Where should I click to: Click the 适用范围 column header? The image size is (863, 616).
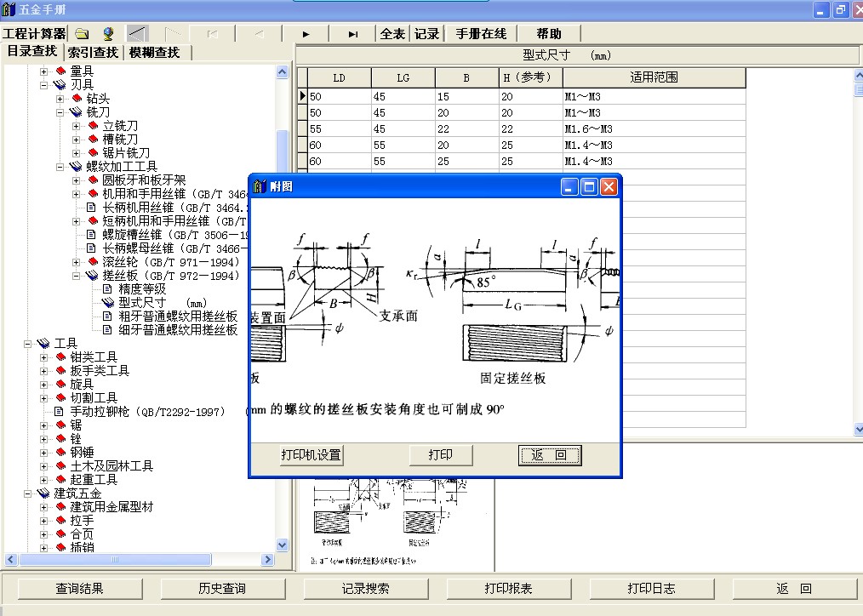pyautogui.click(x=654, y=77)
